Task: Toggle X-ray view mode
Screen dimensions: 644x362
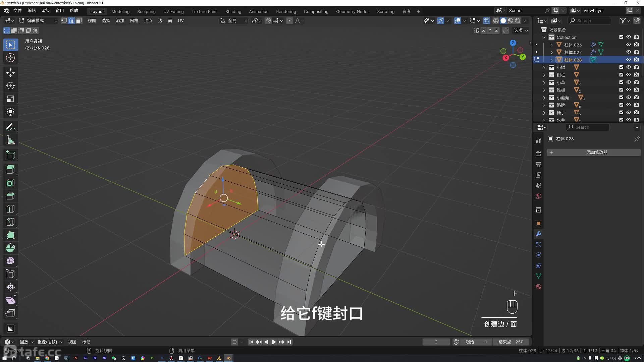Action: [x=486, y=21]
